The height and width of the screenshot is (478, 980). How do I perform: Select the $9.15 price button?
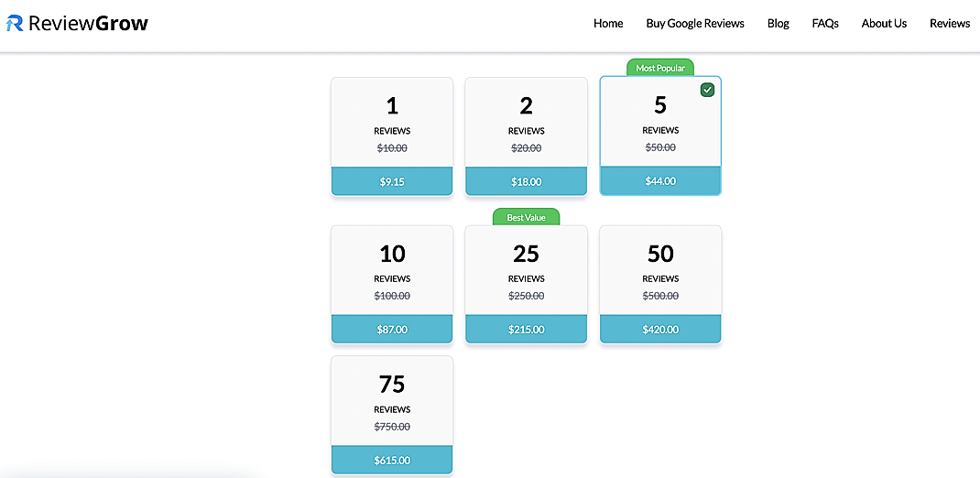(x=392, y=182)
